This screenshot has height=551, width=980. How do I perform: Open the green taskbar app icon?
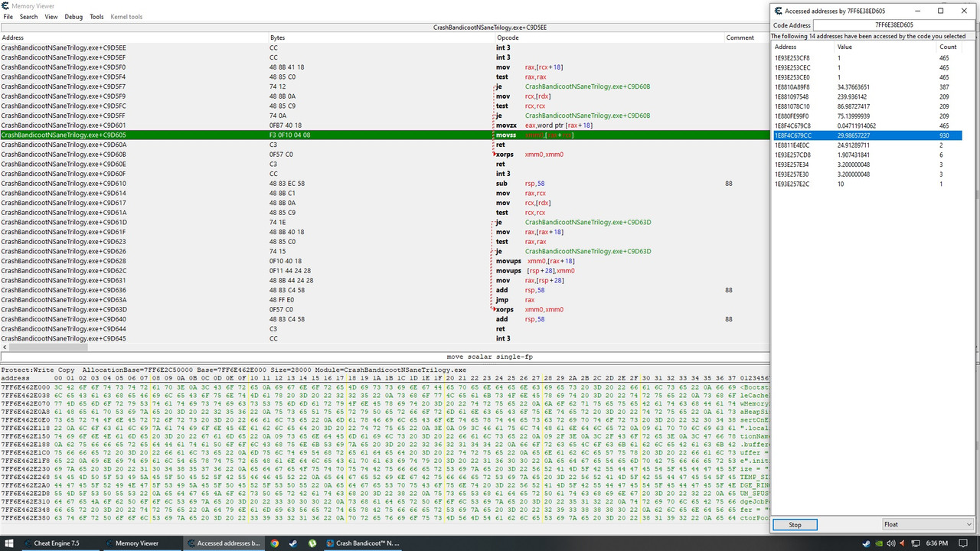click(x=312, y=543)
